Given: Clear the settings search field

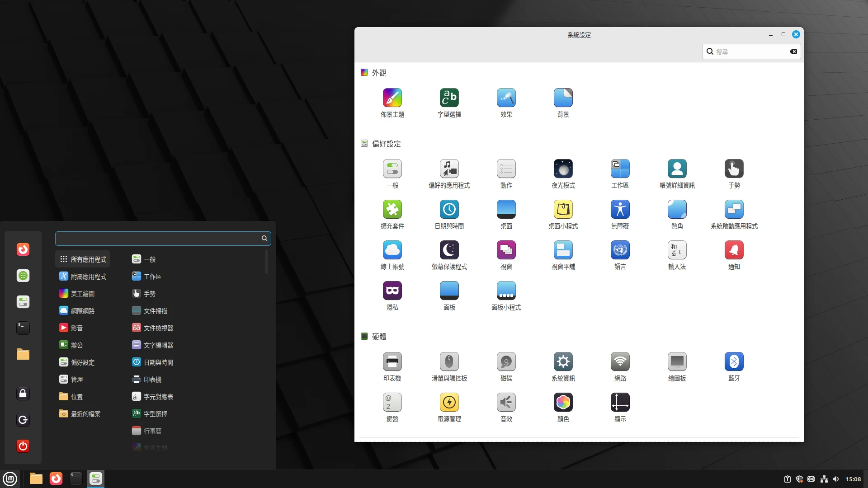Looking at the screenshot, I should (x=793, y=52).
